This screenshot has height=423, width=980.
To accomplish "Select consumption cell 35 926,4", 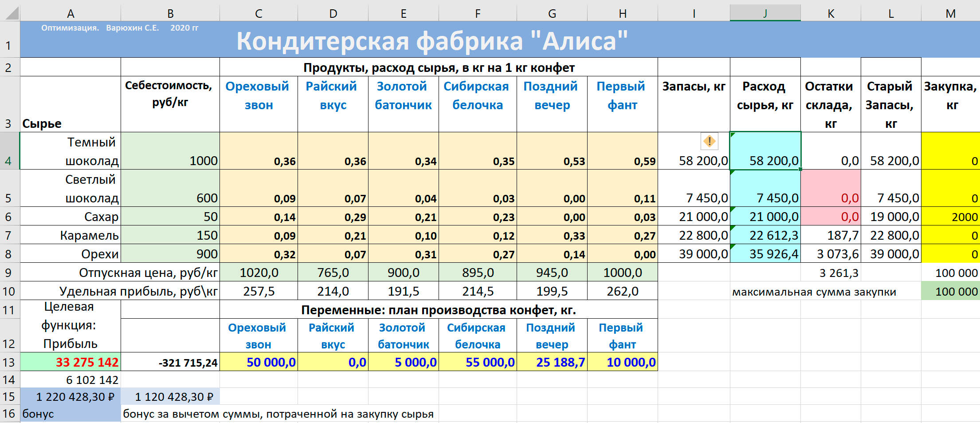I will (x=765, y=254).
